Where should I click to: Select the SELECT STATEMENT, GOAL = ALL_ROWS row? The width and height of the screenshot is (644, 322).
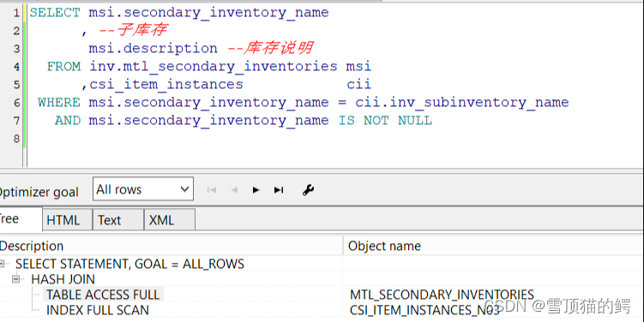[129, 264]
